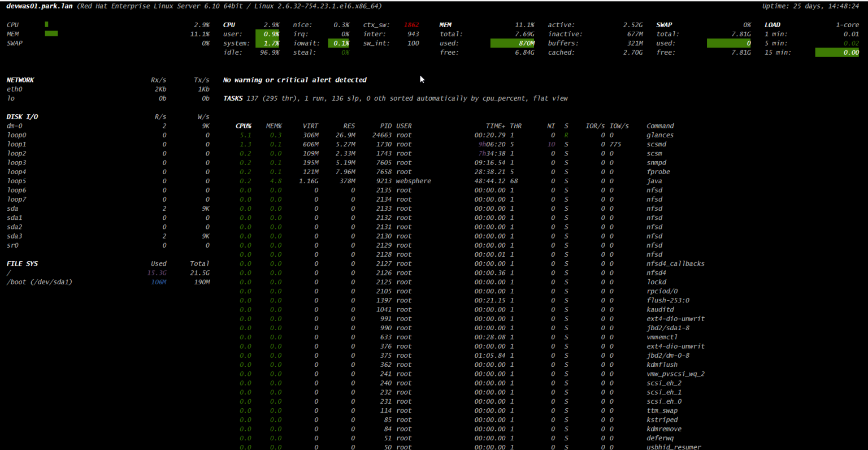
Task: Select the /boot (/dev/sda1) filesystem entry
Action: click(40, 282)
